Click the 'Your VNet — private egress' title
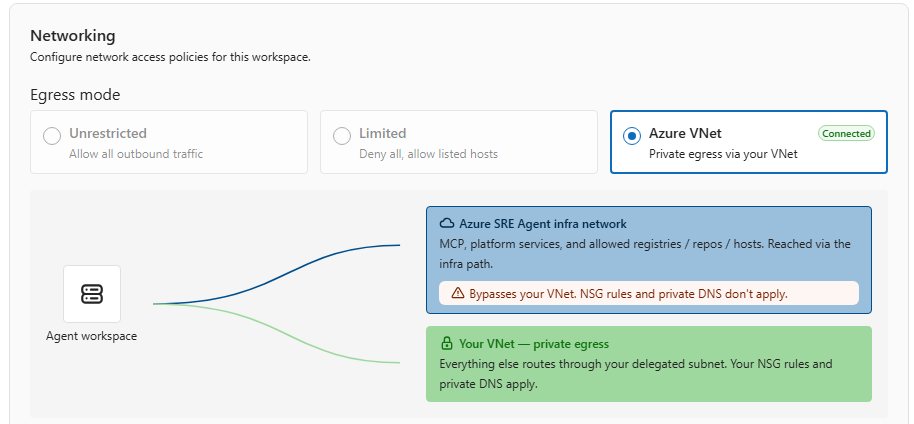Viewport: 914px width, 424px height. pyautogui.click(x=534, y=344)
